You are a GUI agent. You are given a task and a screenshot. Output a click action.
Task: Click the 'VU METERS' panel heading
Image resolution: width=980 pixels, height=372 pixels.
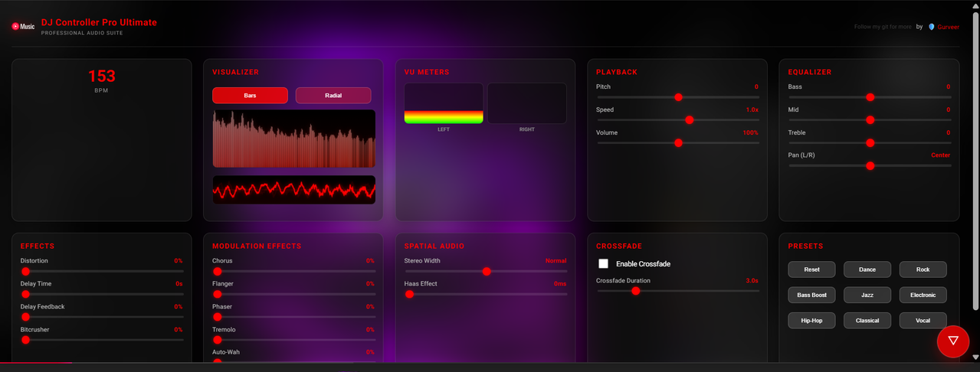coord(427,73)
